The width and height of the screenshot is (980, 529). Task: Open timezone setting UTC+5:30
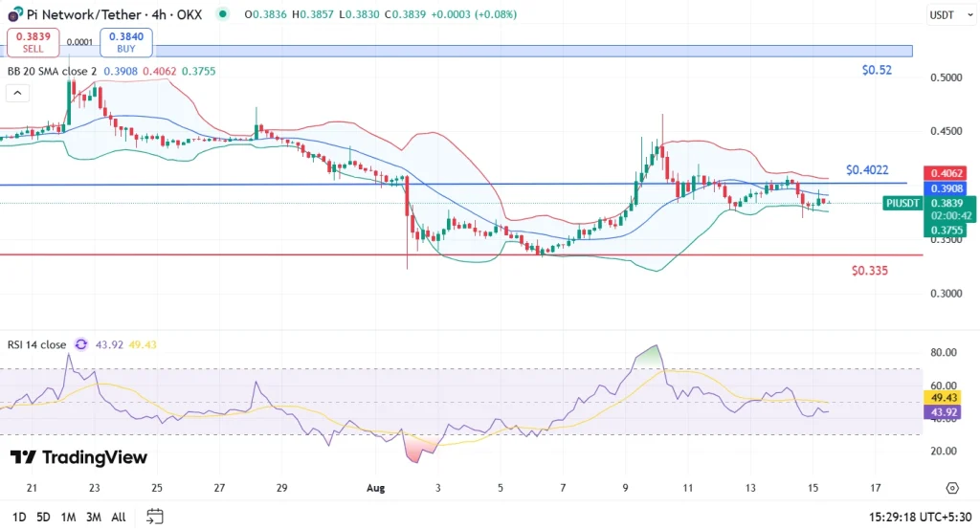pyautogui.click(x=920, y=518)
